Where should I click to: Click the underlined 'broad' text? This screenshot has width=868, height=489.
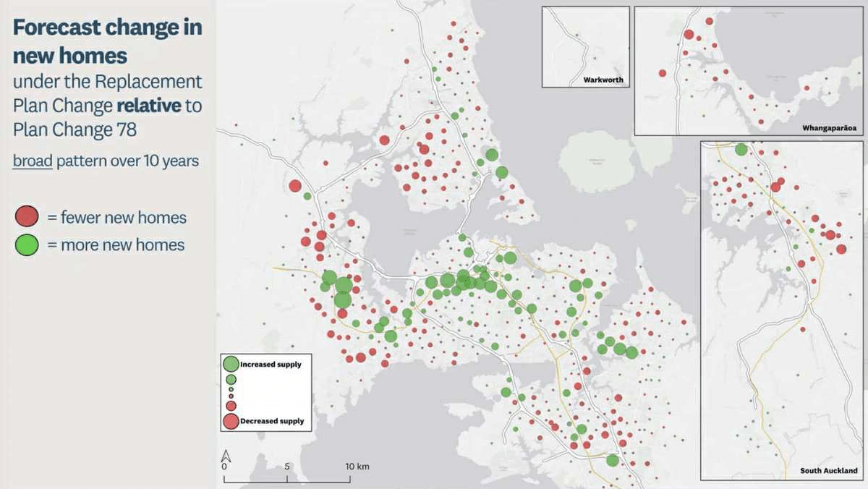tap(32, 161)
